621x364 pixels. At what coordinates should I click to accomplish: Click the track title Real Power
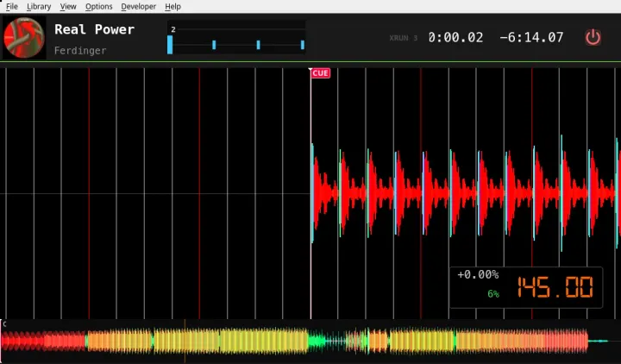94,29
